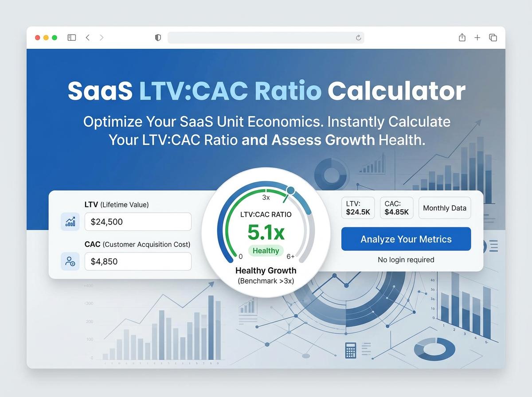This screenshot has height=397, width=532.
Task: Go forward with browser forward arrow
Action: coord(102,38)
